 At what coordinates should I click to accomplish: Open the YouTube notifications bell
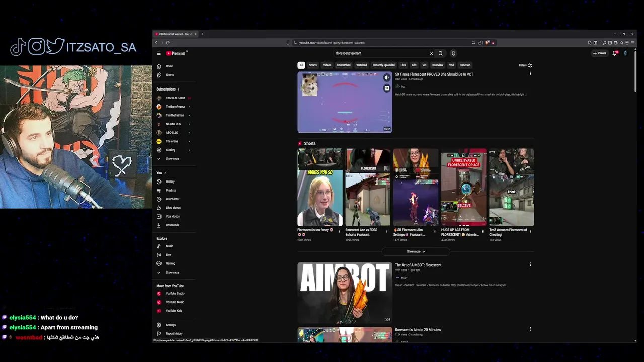click(615, 53)
